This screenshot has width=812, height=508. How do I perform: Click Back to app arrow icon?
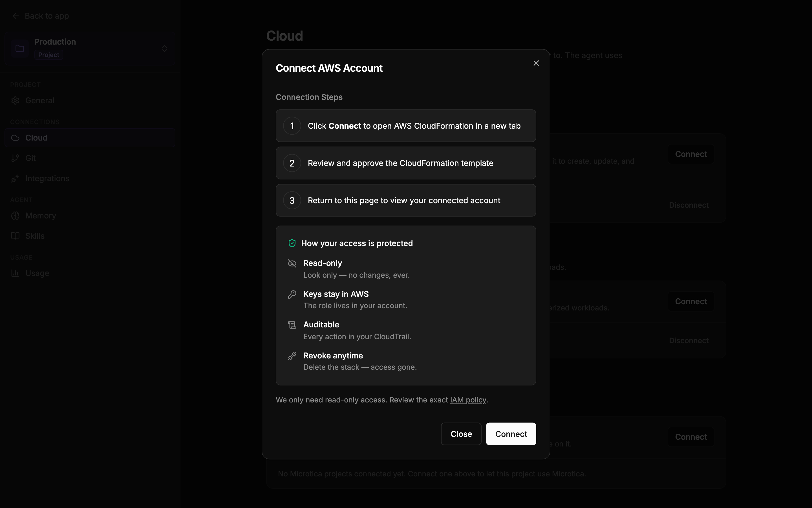click(x=16, y=16)
